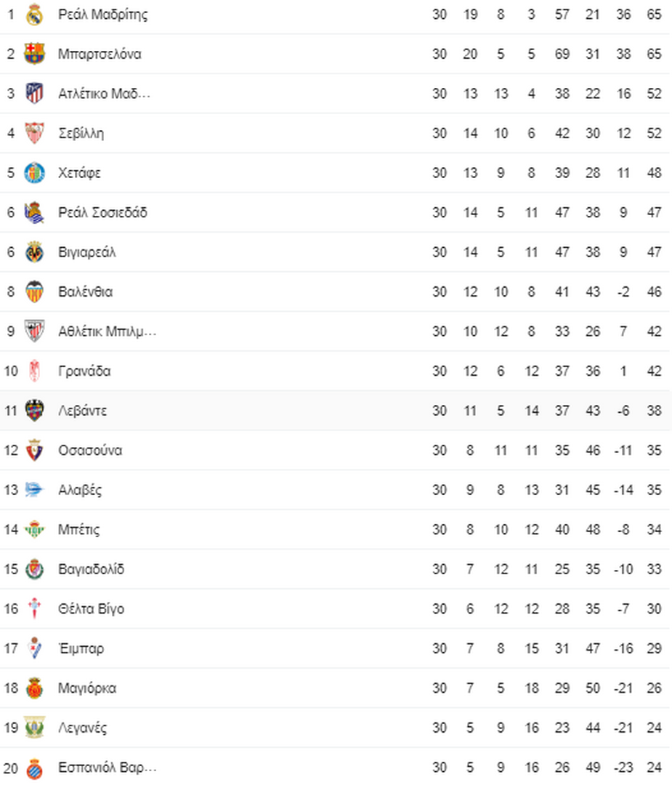This screenshot has height=785, width=672.
Task: Select the Μαγιόρκα table row
Action: click(x=336, y=688)
